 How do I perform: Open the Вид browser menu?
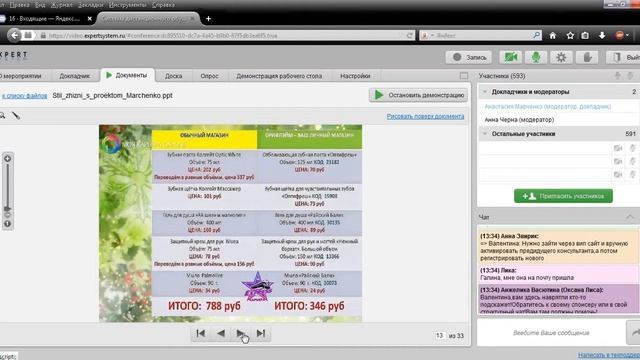(x=40, y=5)
